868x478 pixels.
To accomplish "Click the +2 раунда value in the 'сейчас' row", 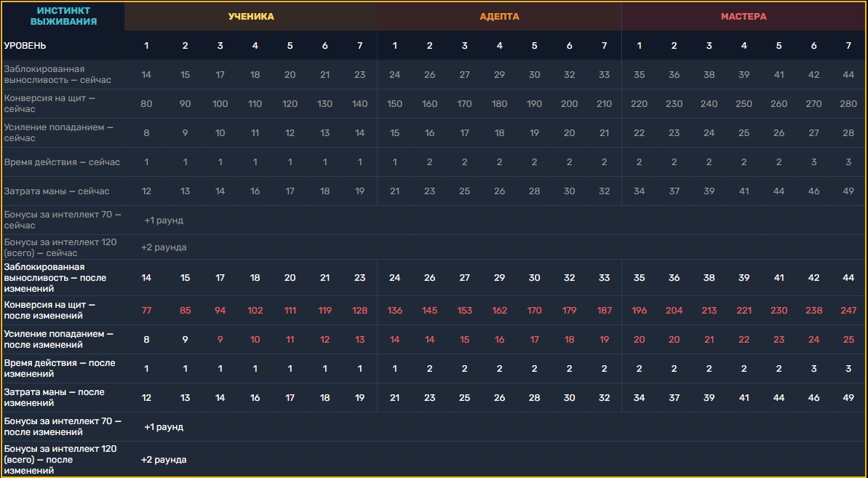I will [164, 247].
